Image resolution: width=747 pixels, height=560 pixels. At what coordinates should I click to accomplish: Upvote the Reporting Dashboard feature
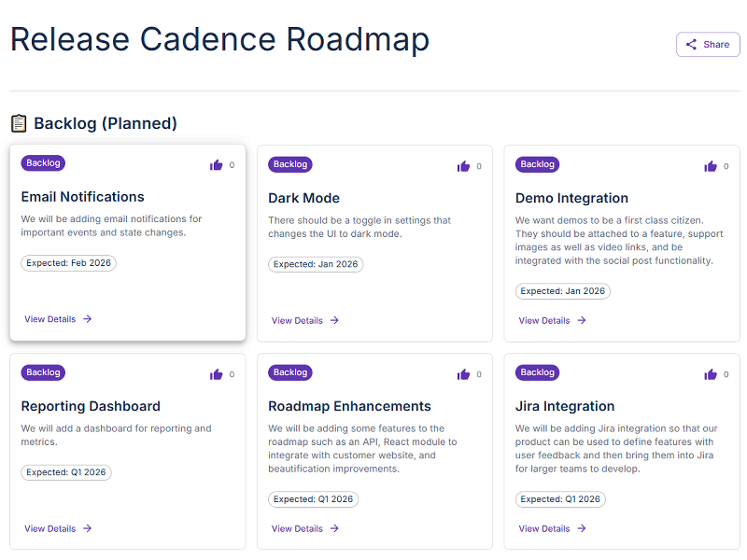point(217,373)
